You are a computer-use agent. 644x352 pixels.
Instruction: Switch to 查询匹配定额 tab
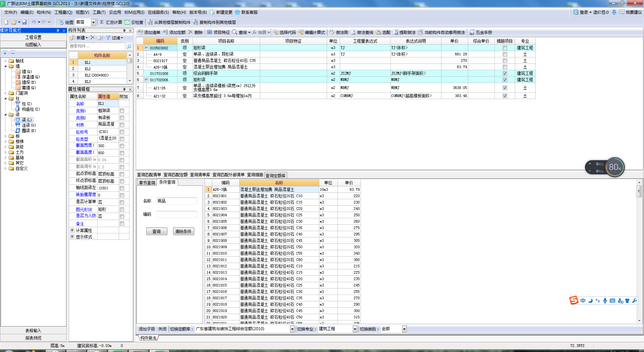point(175,175)
